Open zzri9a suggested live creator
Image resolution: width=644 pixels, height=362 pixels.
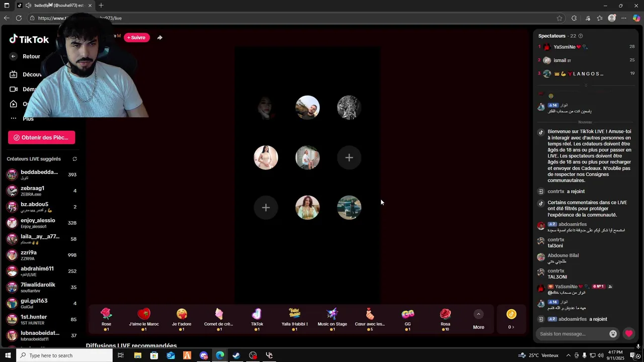tap(42, 255)
